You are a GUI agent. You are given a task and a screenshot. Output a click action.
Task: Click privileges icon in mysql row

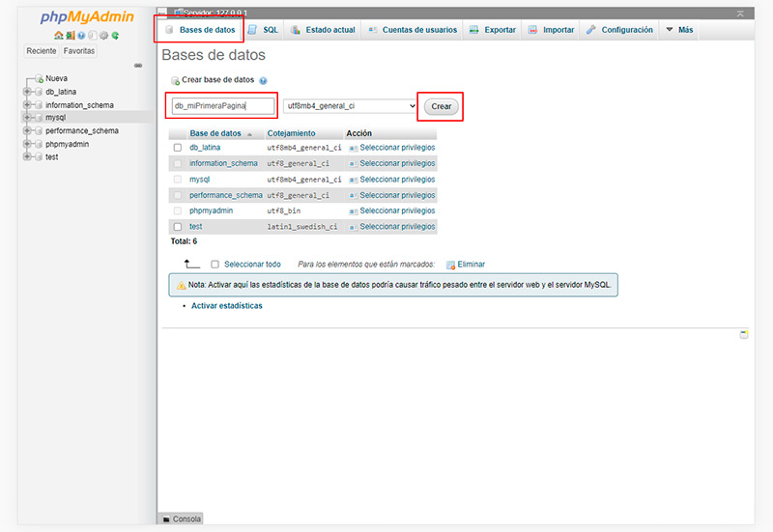pyautogui.click(x=353, y=180)
